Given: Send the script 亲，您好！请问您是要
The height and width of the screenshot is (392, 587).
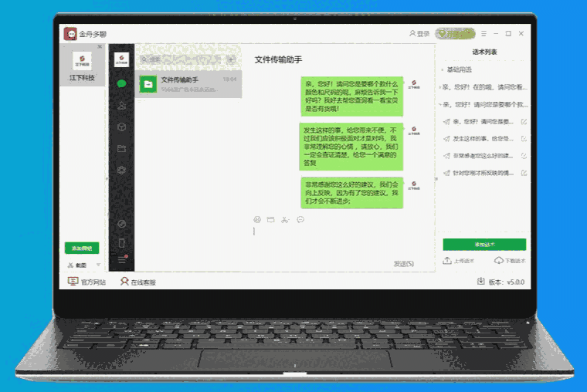Looking at the screenshot, I should (446, 122).
